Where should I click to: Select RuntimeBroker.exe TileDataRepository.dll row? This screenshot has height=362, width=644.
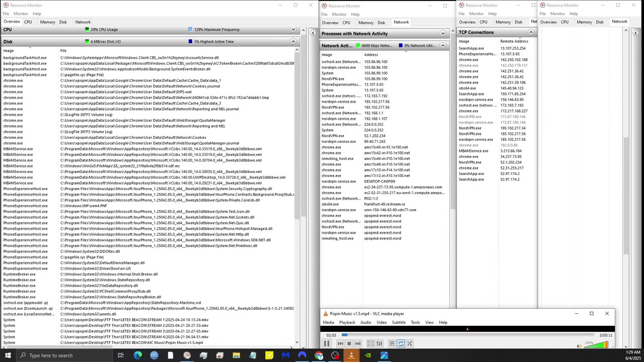pos(148,286)
